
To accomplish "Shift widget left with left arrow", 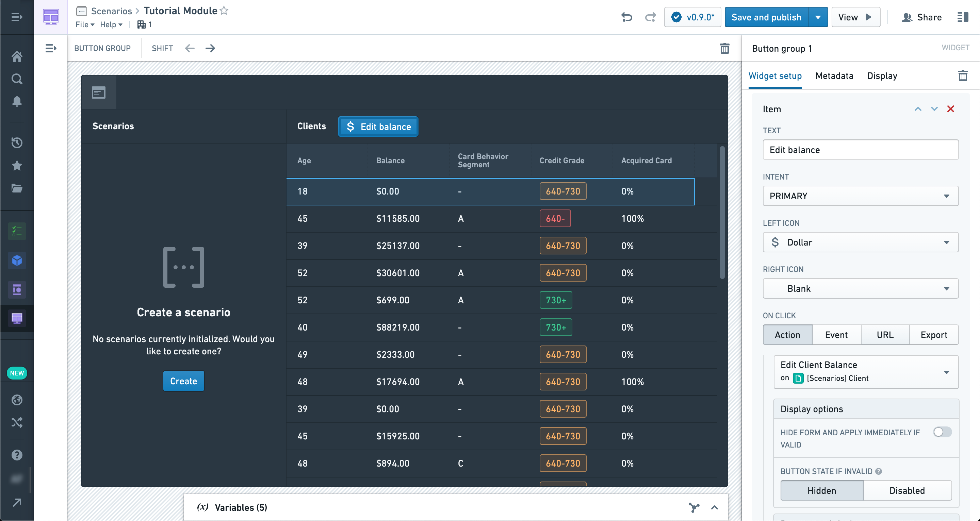I will (x=190, y=48).
